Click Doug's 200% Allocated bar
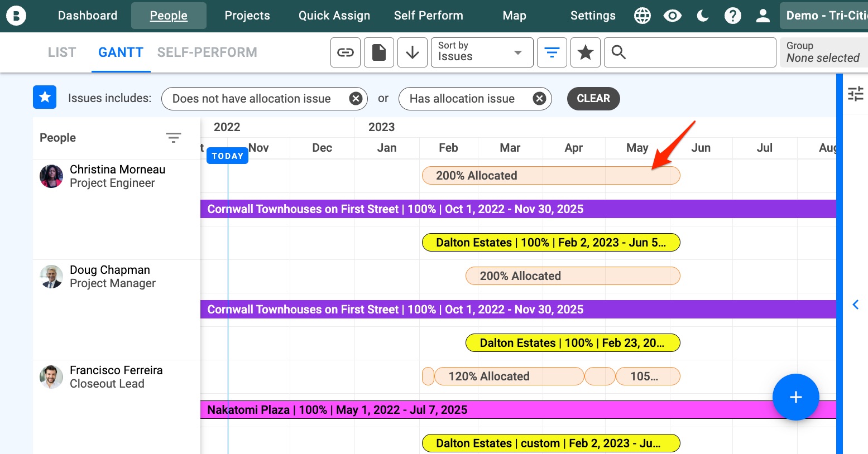Image resolution: width=868 pixels, height=454 pixels. [573, 276]
